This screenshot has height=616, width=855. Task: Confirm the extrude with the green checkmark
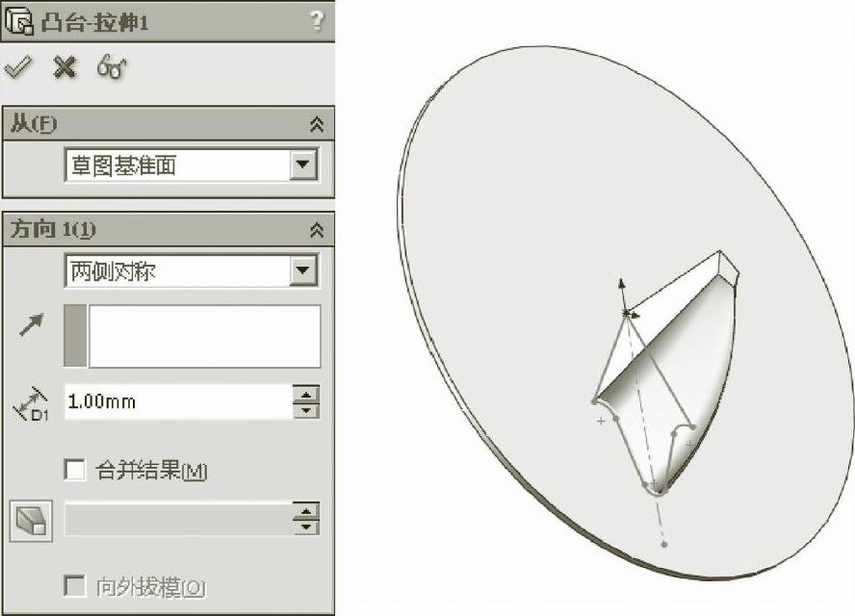[x=18, y=68]
